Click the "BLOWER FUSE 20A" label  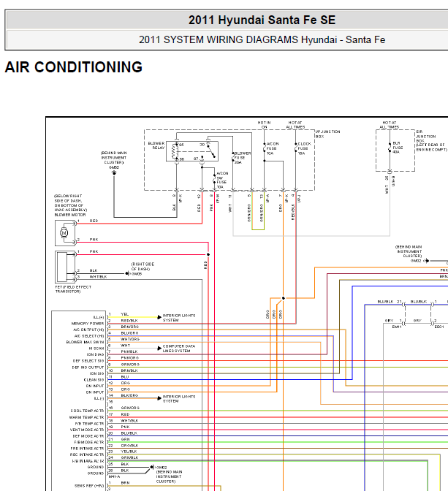pos(243,158)
